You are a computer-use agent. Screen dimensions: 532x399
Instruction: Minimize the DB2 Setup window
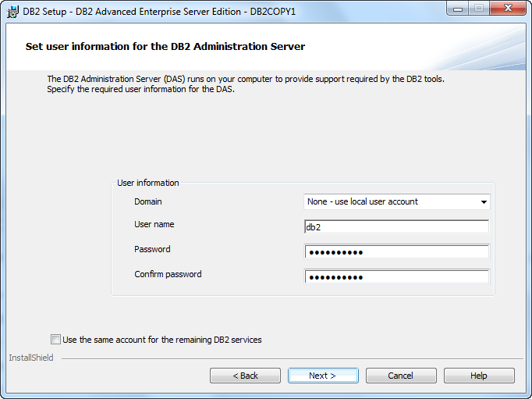point(458,9)
